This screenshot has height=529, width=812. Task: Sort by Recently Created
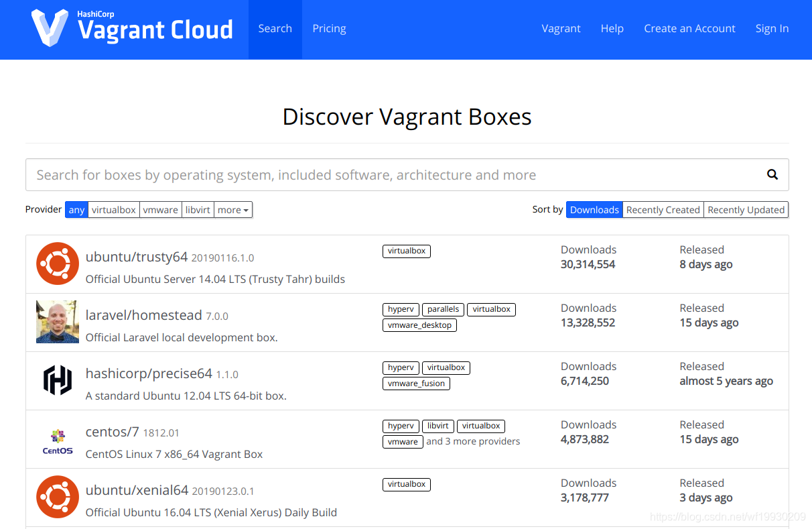(x=663, y=210)
